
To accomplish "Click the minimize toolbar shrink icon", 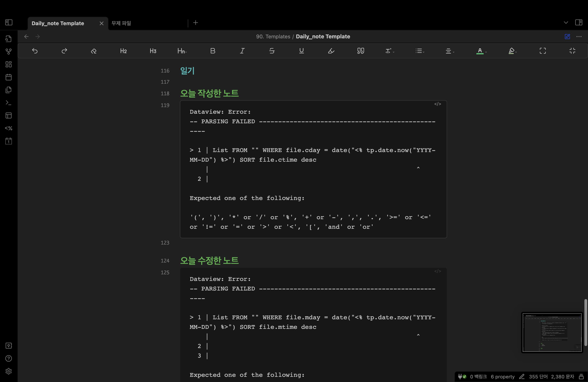I will [x=572, y=51].
